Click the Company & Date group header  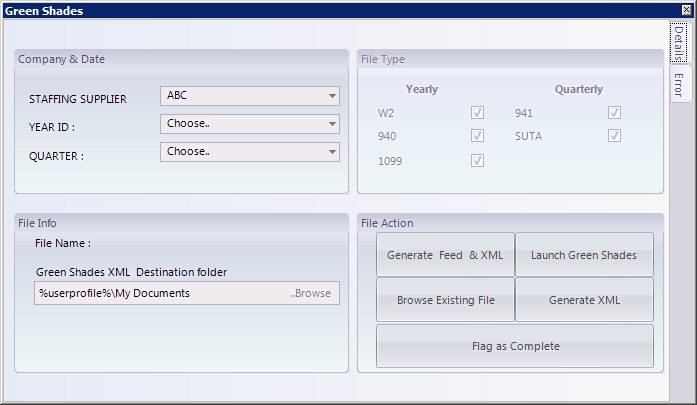[x=181, y=59]
